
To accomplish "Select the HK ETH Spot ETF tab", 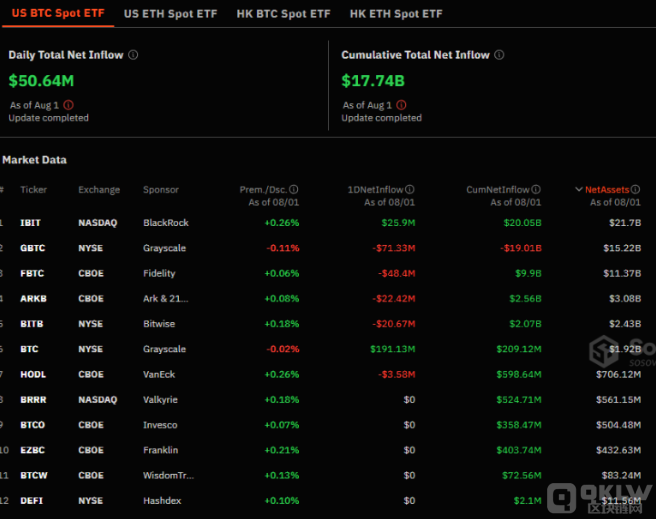I will pos(396,14).
